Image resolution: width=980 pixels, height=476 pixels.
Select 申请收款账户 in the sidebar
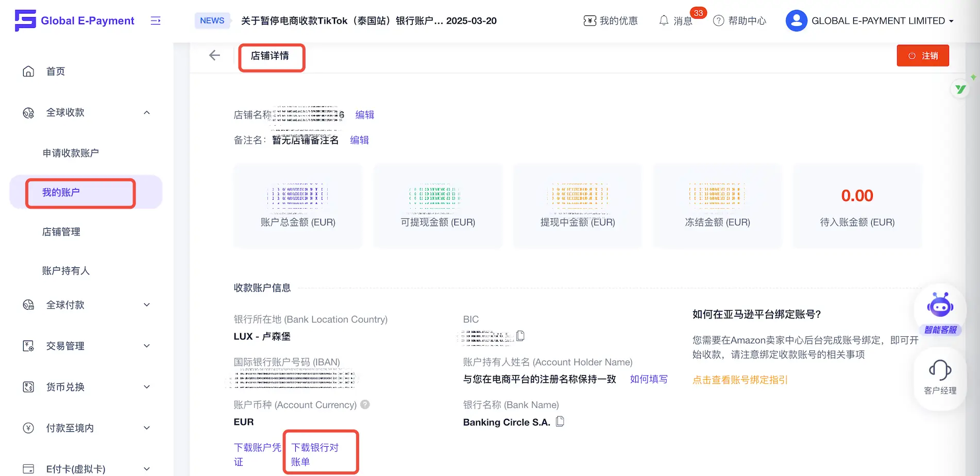[x=71, y=153]
